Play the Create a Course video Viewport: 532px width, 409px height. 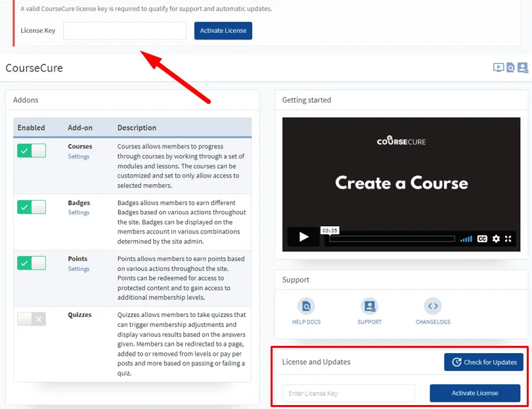(303, 237)
